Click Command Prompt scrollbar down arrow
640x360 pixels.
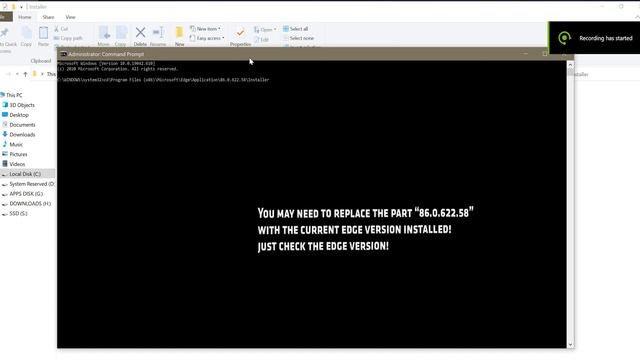[x=570, y=345]
